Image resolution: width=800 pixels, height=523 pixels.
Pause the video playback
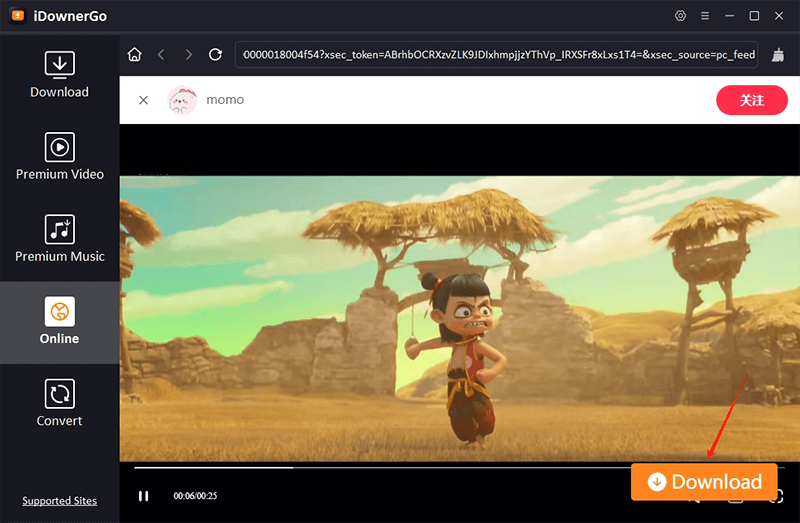[x=143, y=496]
